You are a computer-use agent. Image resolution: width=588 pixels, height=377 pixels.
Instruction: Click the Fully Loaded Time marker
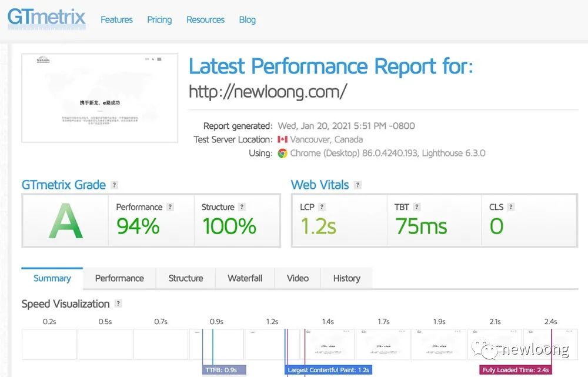coord(516,370)
